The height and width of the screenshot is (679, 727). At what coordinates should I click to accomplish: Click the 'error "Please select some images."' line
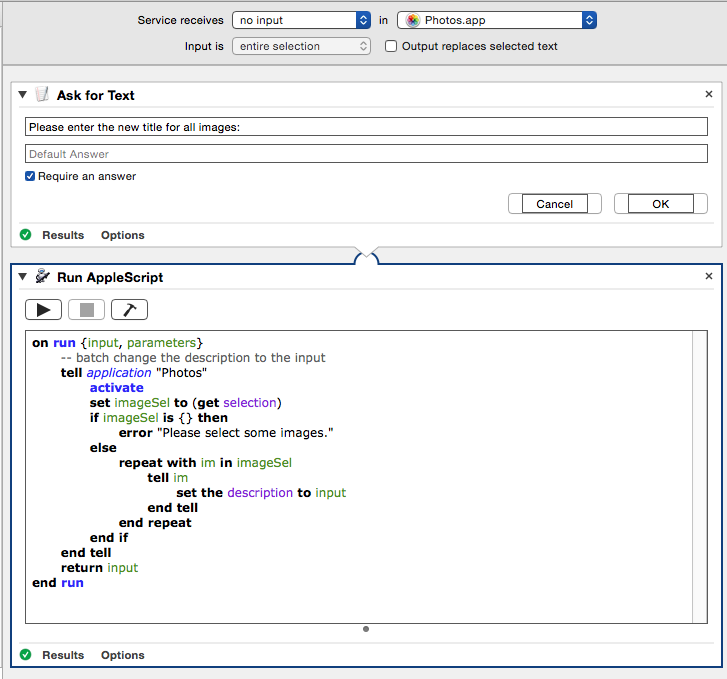(226, 433)
